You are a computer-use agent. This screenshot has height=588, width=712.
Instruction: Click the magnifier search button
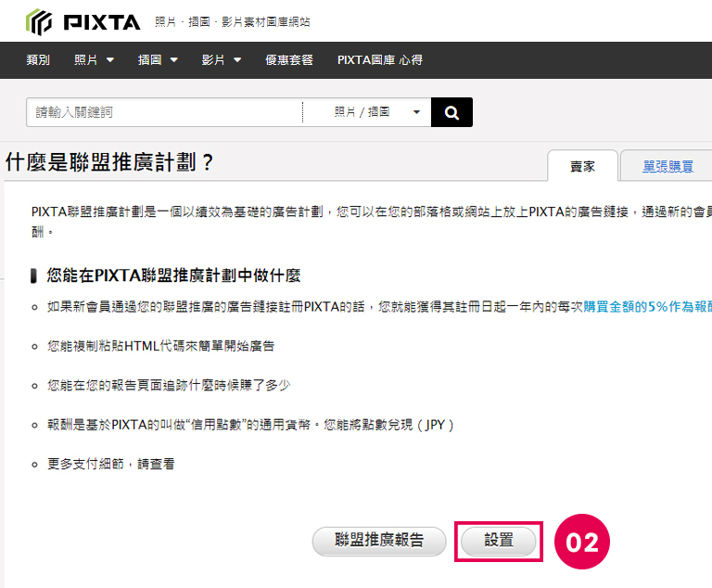click(451, 112)
